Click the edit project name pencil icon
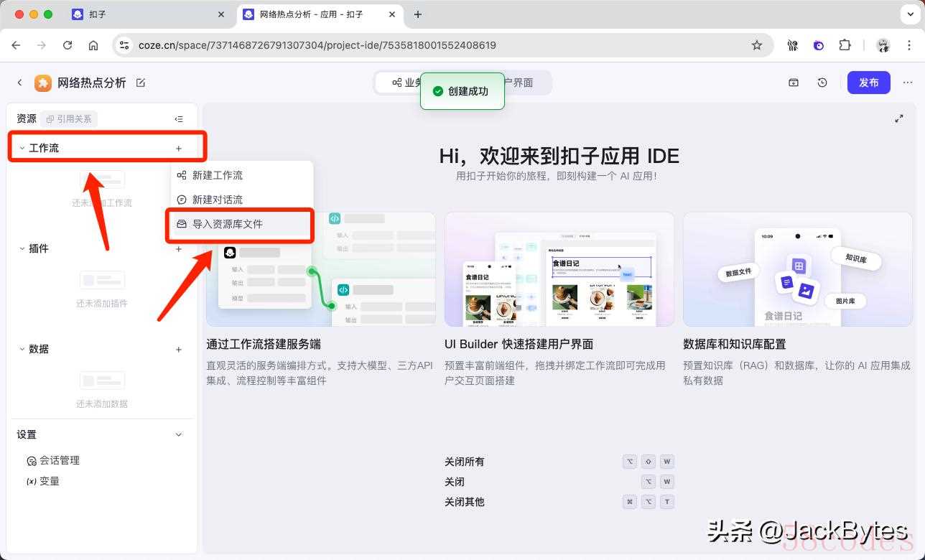 [x=141, y=83]
